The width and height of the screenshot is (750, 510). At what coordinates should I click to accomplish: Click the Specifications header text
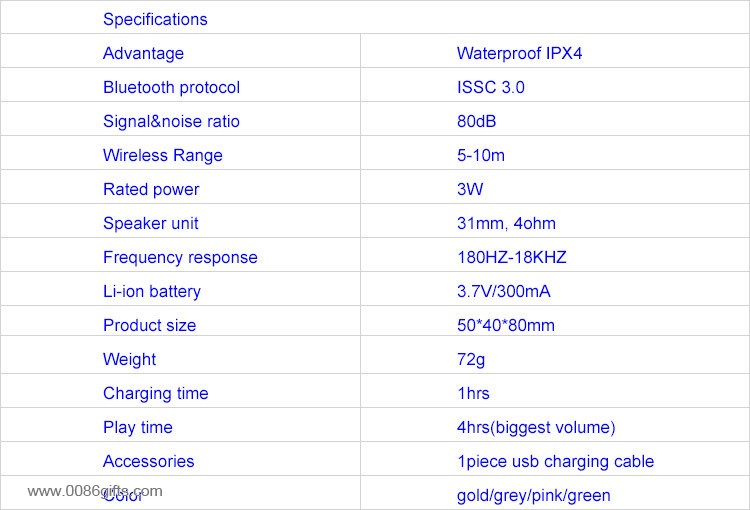(155, 19)
